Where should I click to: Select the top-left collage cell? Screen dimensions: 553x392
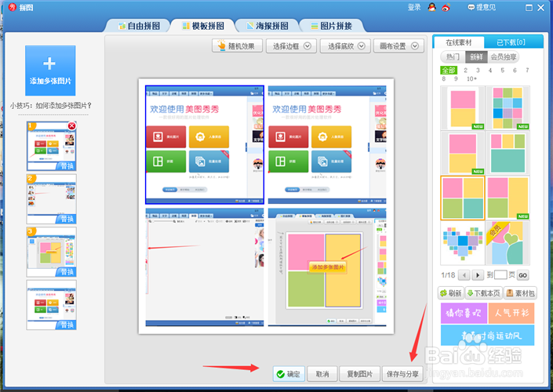205,144
